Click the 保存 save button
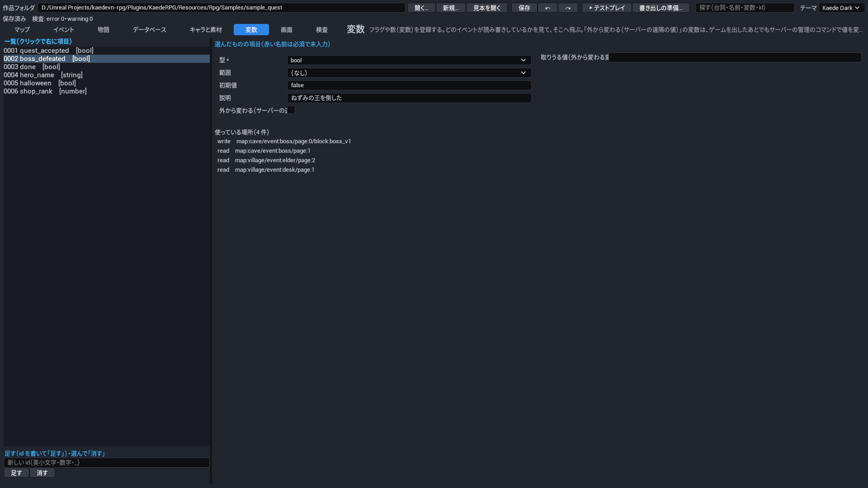 click(x=524, y=8)
